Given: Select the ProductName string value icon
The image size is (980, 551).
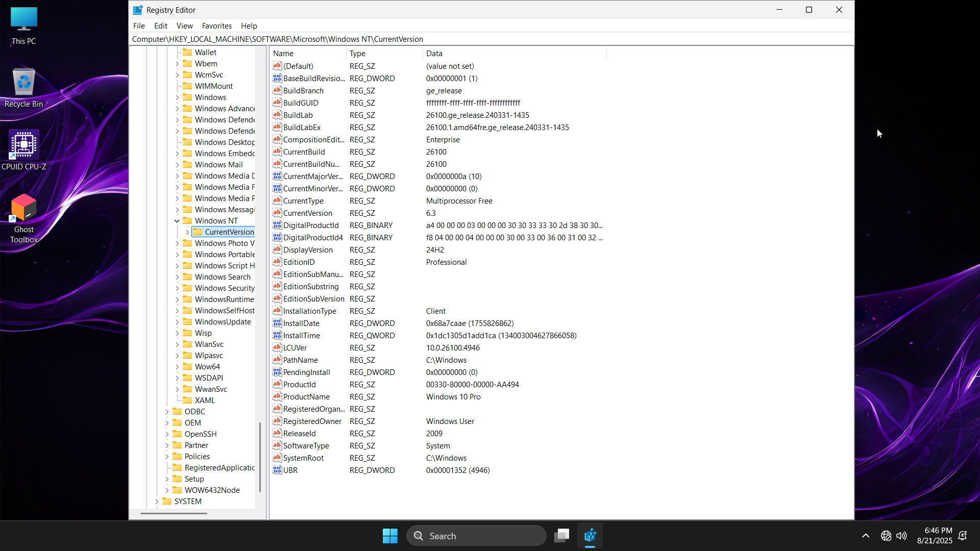Looking at the screenshot, I should pos(277,396).
